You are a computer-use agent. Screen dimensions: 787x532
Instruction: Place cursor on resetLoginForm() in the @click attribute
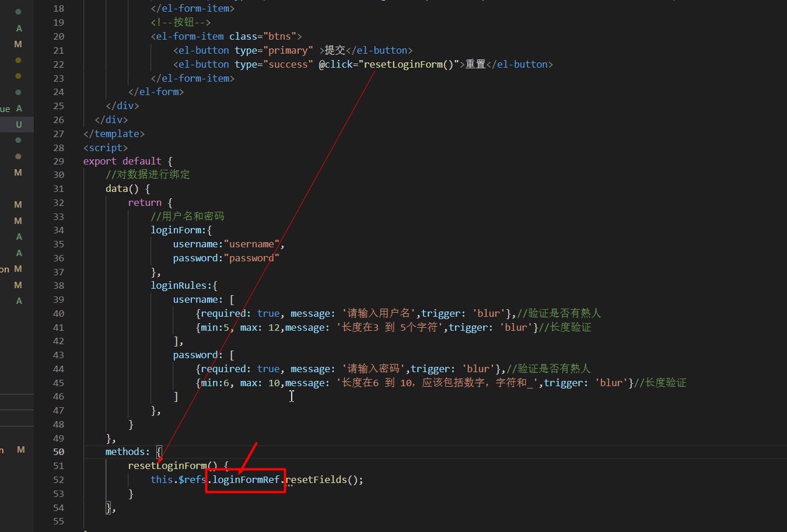point(408,64)
